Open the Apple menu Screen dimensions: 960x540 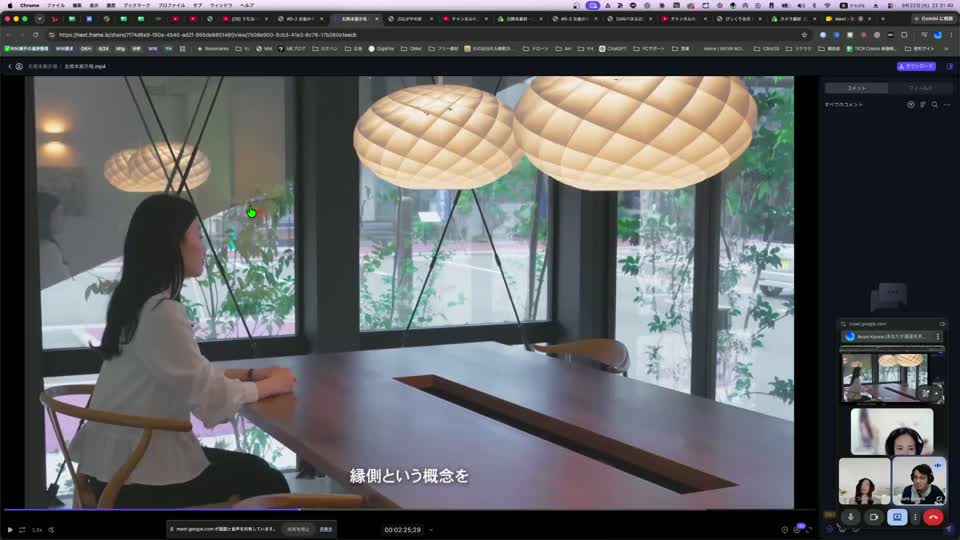tap(9, 5)
